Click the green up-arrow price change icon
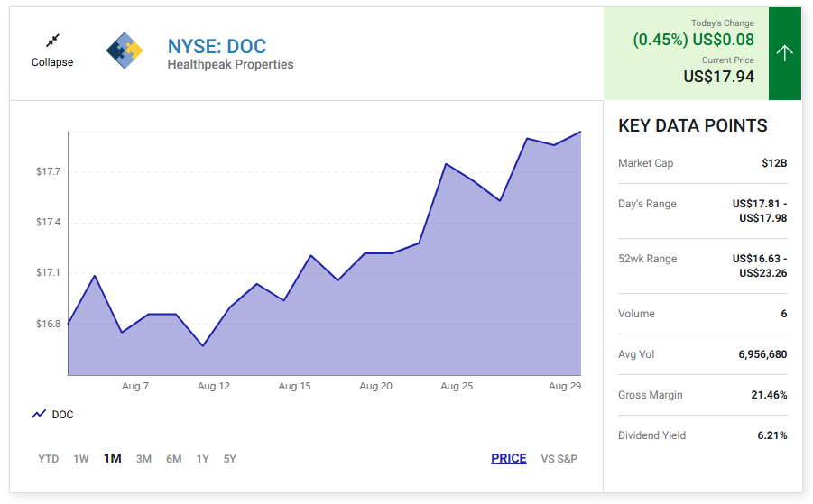Screen dimensions: 813x504 784,53
